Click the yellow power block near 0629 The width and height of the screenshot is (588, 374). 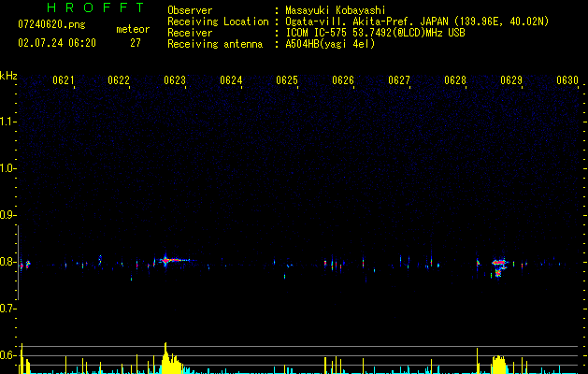[x=499, y=365]
